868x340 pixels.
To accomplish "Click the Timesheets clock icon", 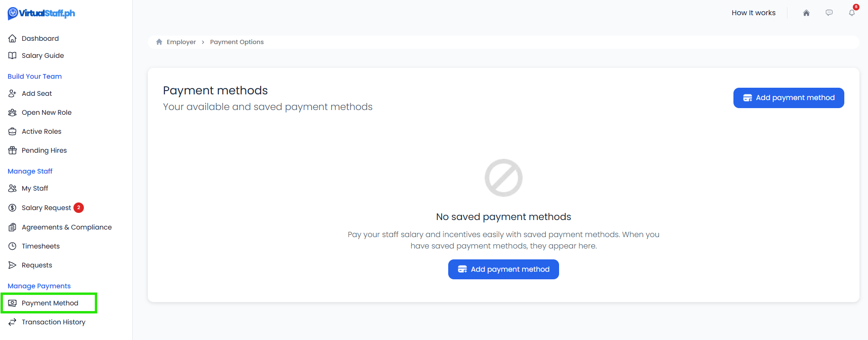I will coord(12,246).
